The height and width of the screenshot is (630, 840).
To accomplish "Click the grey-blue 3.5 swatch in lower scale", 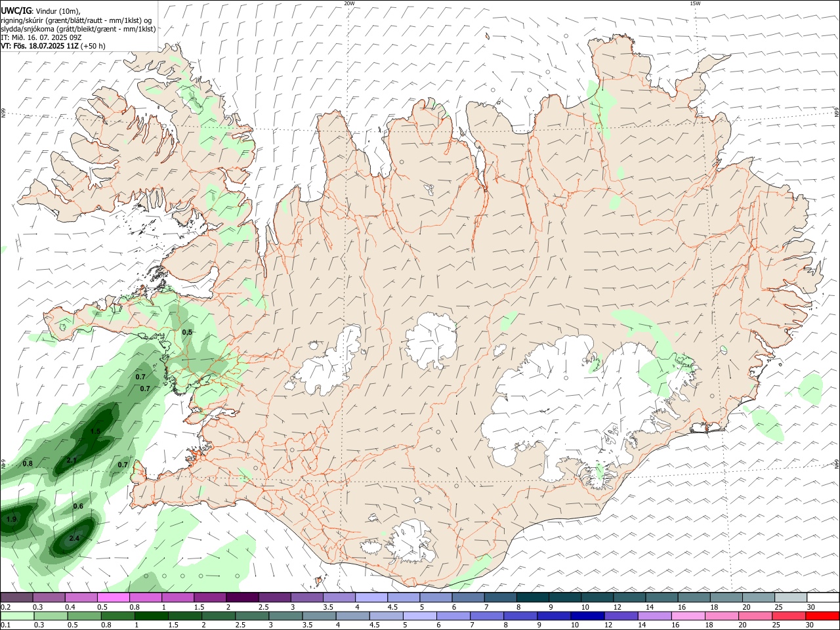I will (318, 616).
